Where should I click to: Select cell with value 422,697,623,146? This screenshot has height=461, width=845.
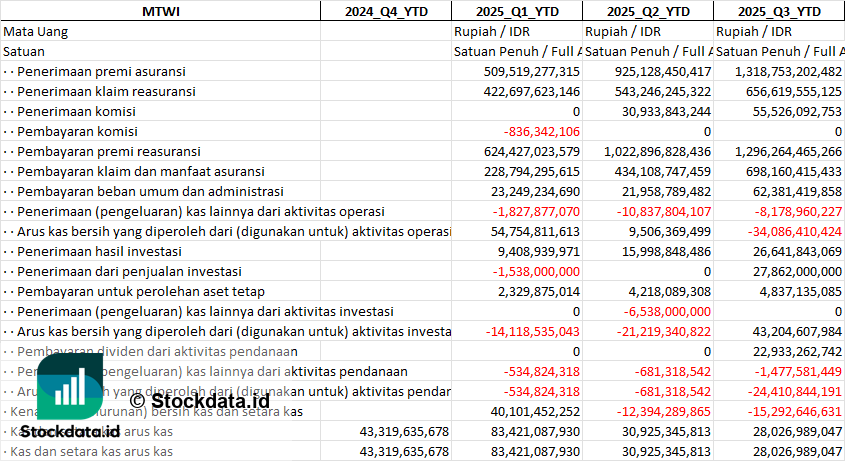pyautogui.click(x=517, y=91)
